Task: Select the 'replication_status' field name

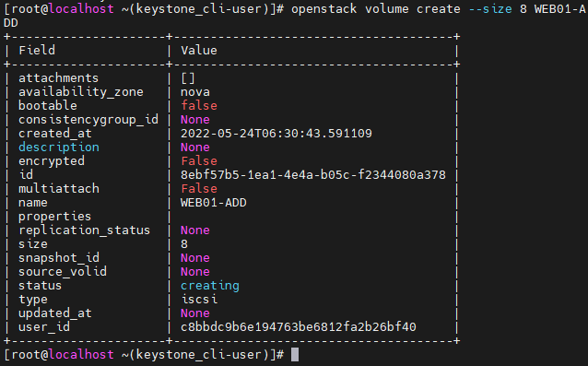Action: (x=85, y=230)
